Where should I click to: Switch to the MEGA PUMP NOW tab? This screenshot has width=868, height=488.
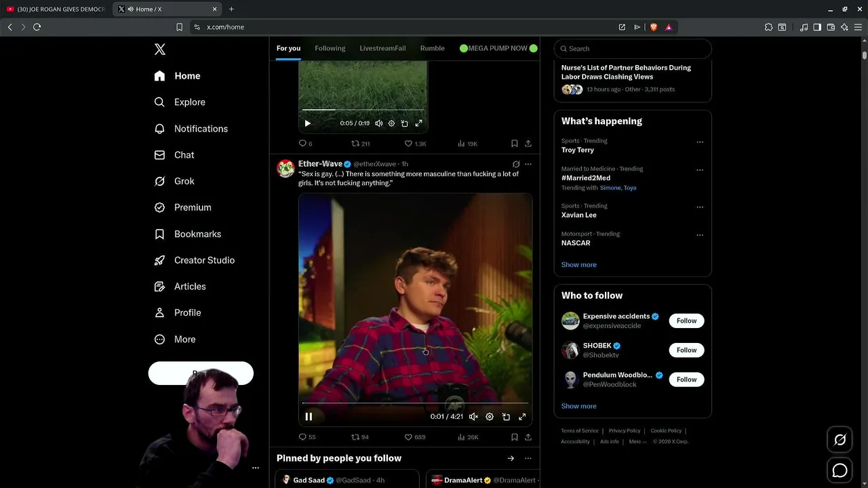pyautogui.click(x=498, y=48)
